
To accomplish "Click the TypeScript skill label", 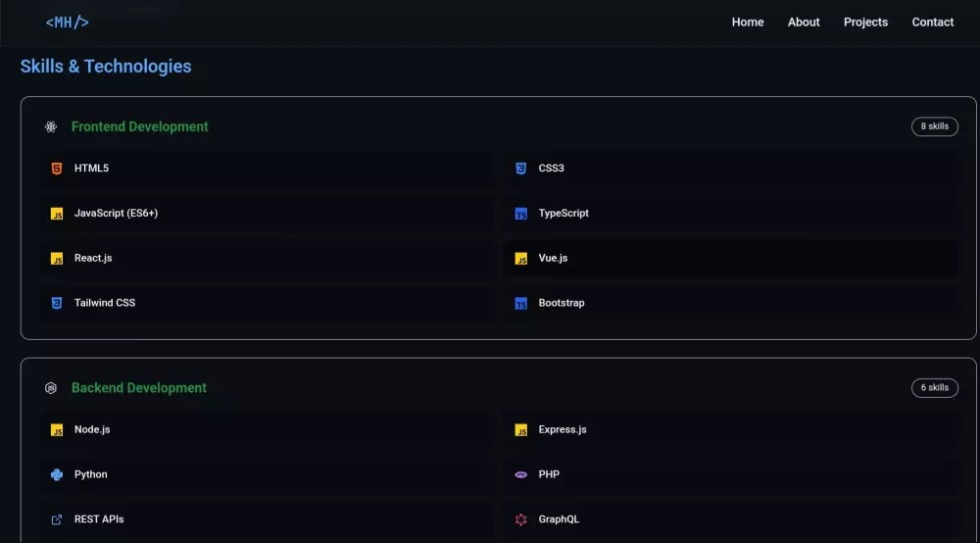I will pyautogui.click(x=563, y=213).
